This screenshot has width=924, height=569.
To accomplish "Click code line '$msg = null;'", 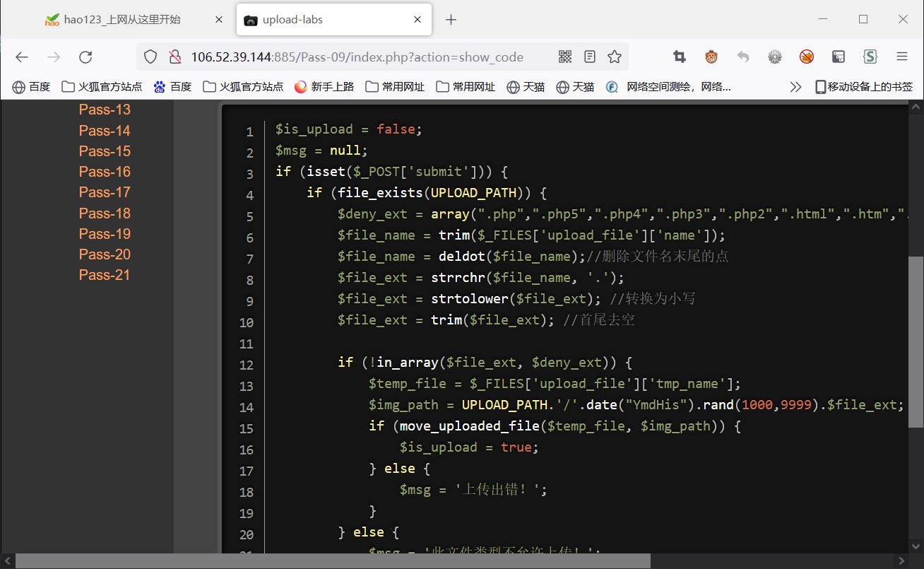I will tap(321, 151).
